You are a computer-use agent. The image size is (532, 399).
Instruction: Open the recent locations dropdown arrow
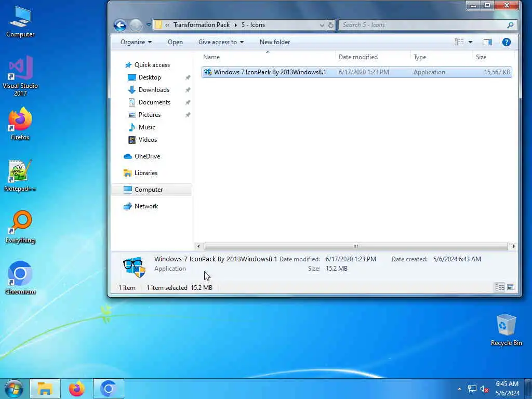click(148, 25)
